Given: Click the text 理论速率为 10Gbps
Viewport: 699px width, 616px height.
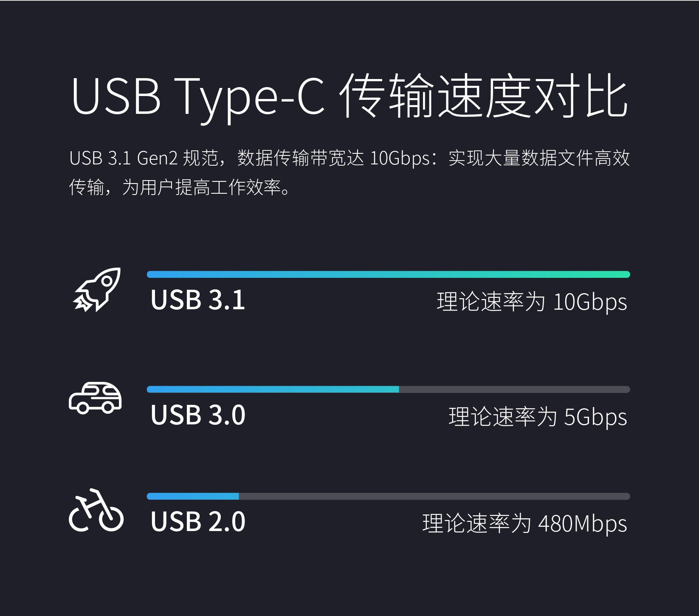Looking at the screenshot, I should point(532,302).
